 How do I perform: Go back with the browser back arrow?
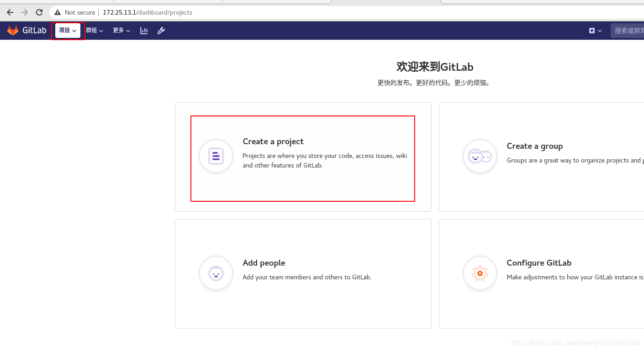point(10,12)
